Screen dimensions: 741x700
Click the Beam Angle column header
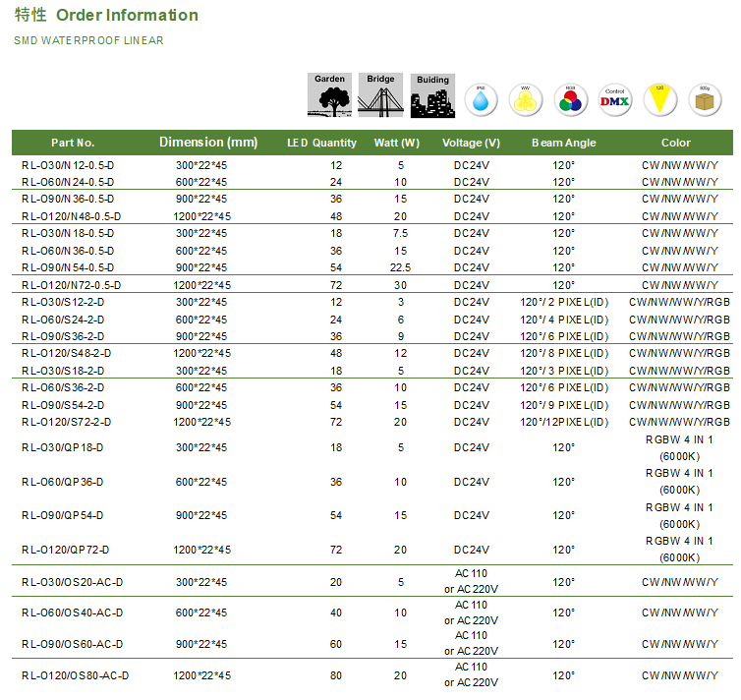(x=563, y=143)
